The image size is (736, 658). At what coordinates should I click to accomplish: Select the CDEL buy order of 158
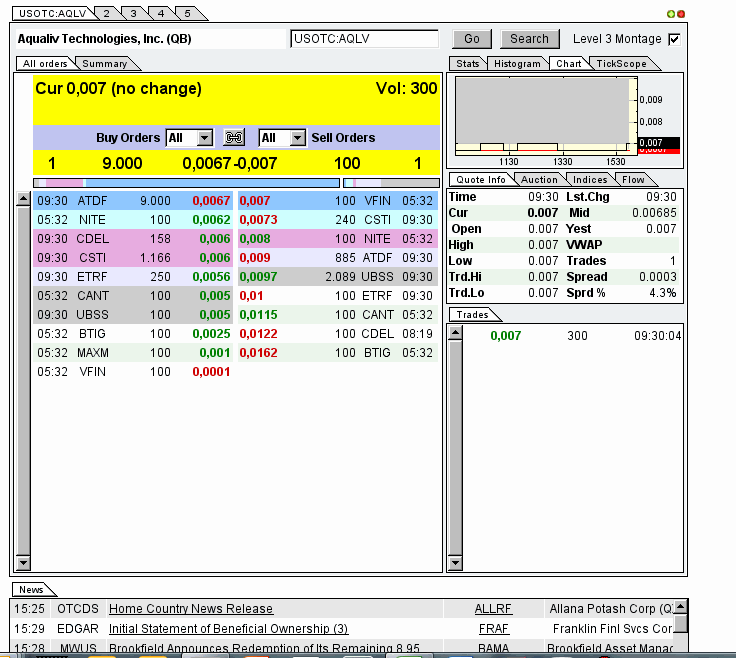pos(133,239)
